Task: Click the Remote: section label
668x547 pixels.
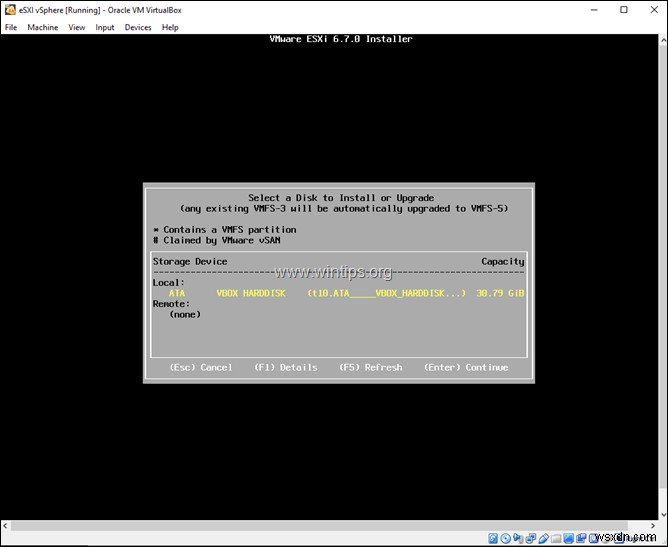Action: click(171, 304)
